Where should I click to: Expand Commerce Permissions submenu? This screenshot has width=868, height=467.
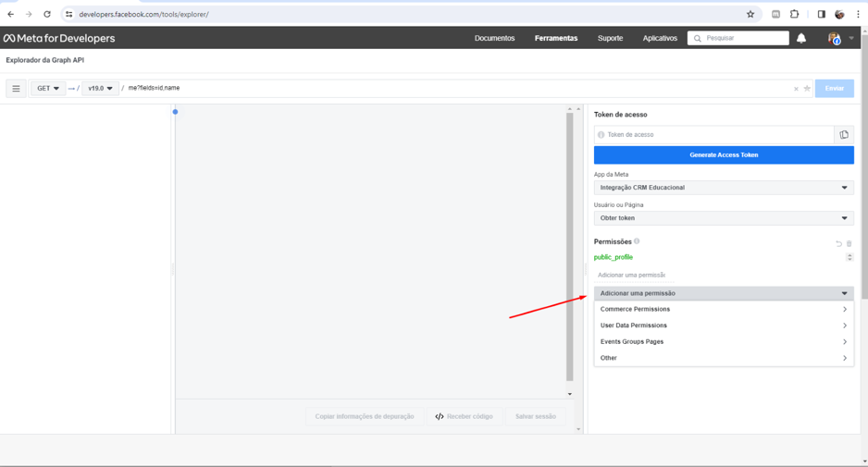pyautogui.click(x=724, y=309)
